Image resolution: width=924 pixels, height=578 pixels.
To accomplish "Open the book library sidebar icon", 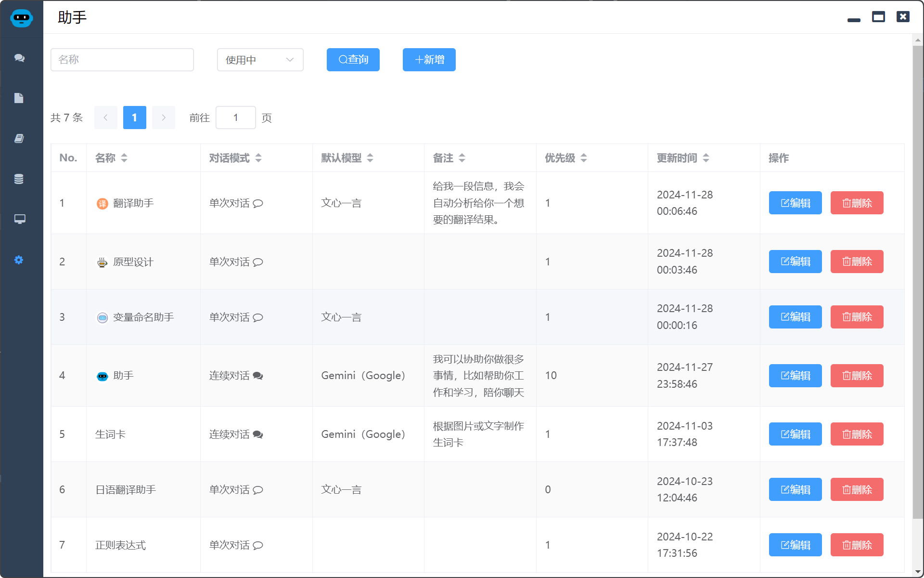I will coord(19,139).
